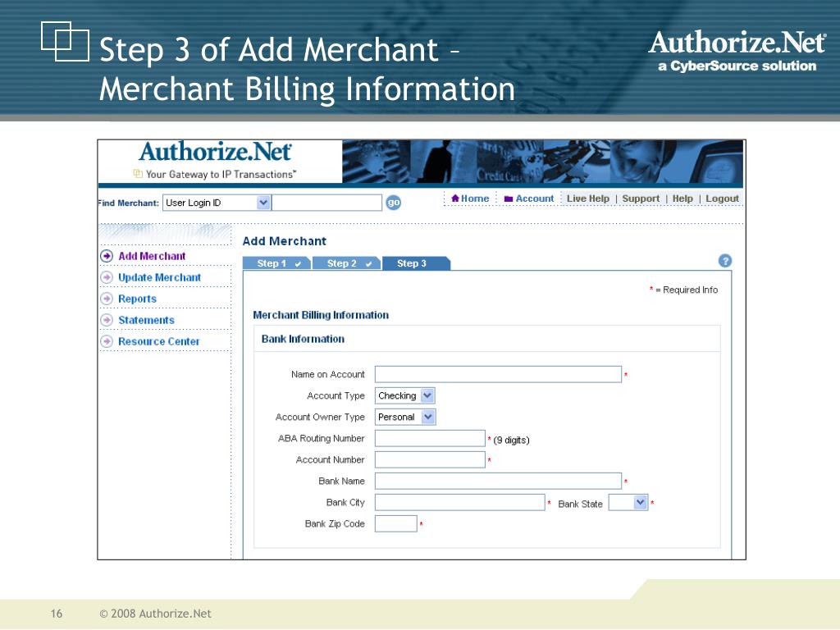Click the arrow icon beside Reports
Viewport: 840px width, 630px height.
coord(107,299)
